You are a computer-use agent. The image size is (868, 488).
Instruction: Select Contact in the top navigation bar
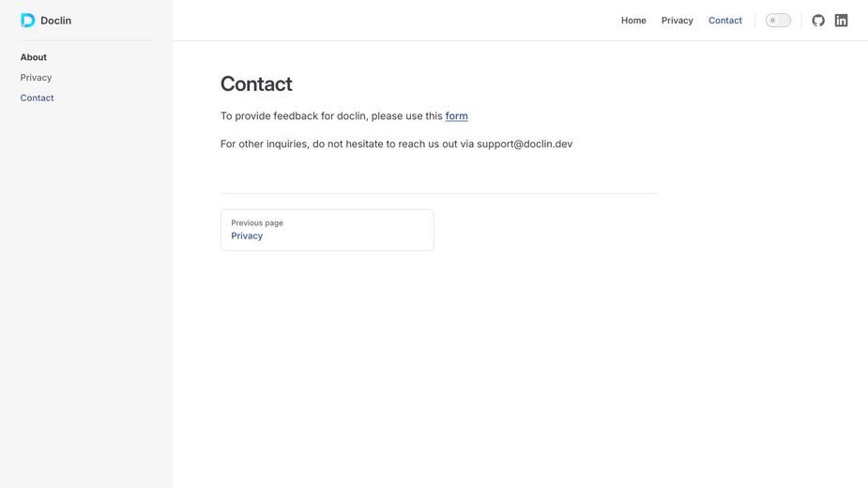pyautogui.click(x=725, y=21)
